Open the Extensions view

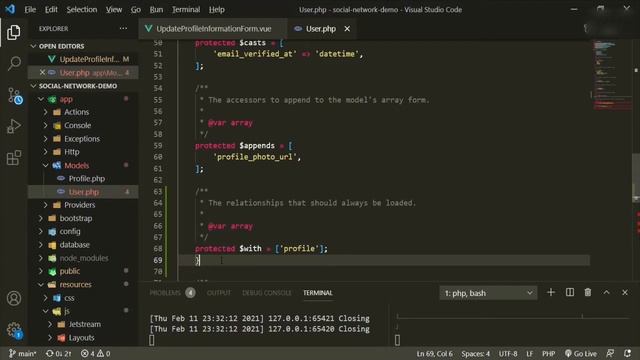coord(13,158)
